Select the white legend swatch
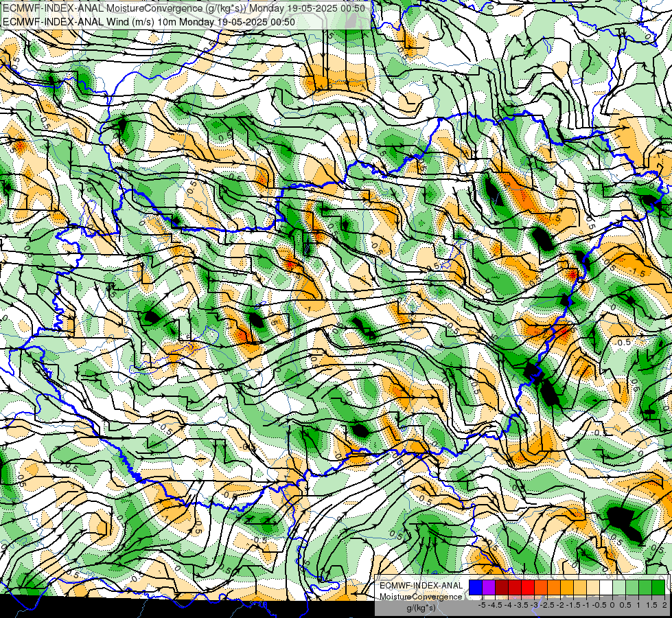This screenshot has width=672, height=618. point(606,588)
